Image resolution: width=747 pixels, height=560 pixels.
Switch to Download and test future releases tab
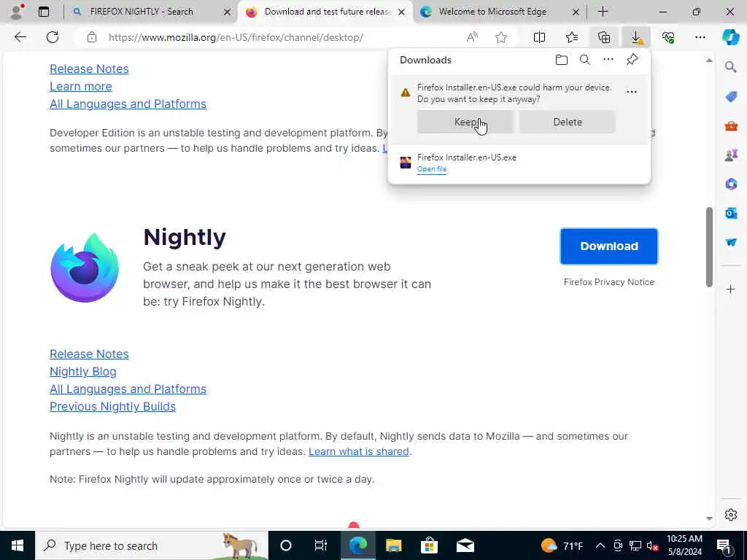328,12
